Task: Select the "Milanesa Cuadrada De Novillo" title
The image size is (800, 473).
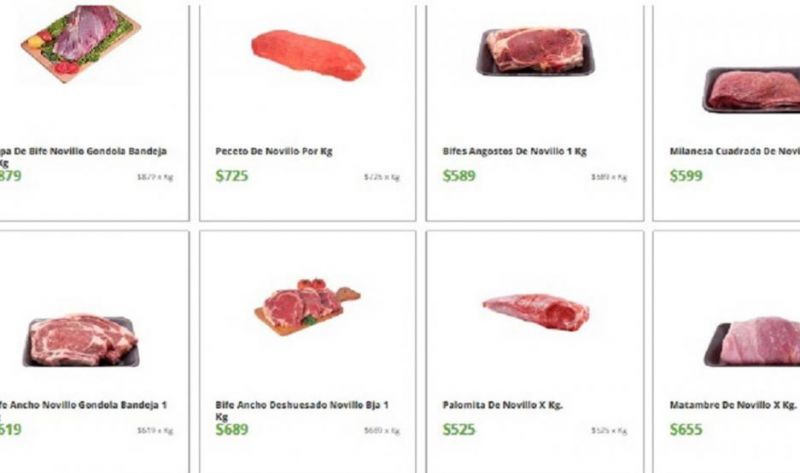Action: click(735, 152)
